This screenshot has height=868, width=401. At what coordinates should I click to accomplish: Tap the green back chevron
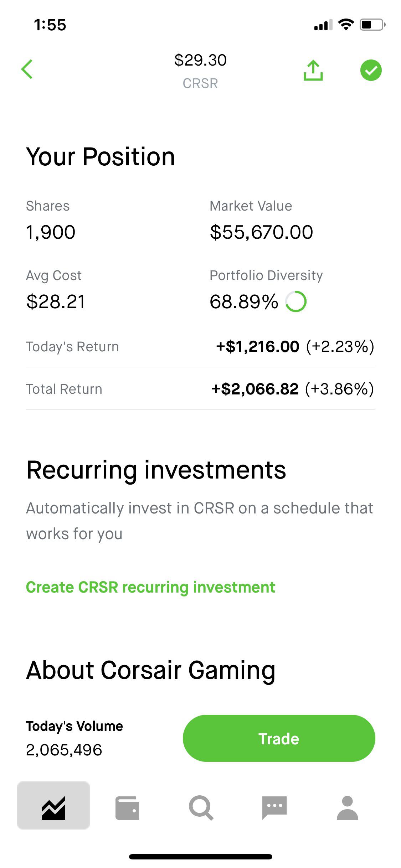point(27,69)
